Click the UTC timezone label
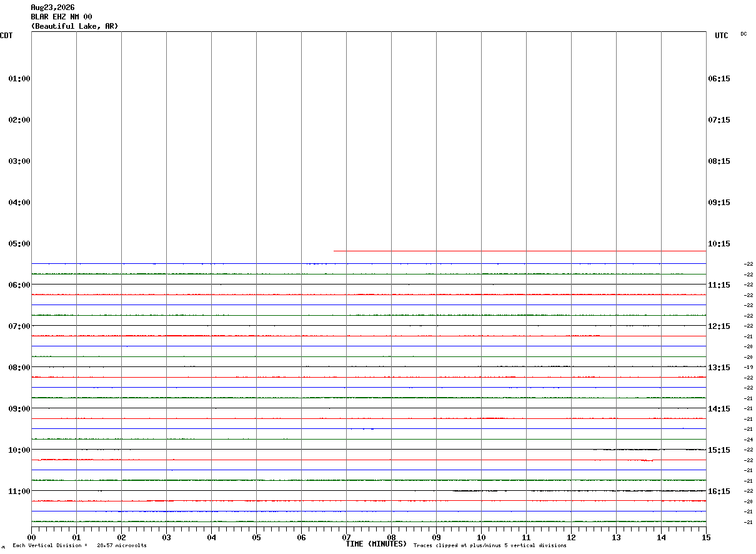 [x=722, y=36]
